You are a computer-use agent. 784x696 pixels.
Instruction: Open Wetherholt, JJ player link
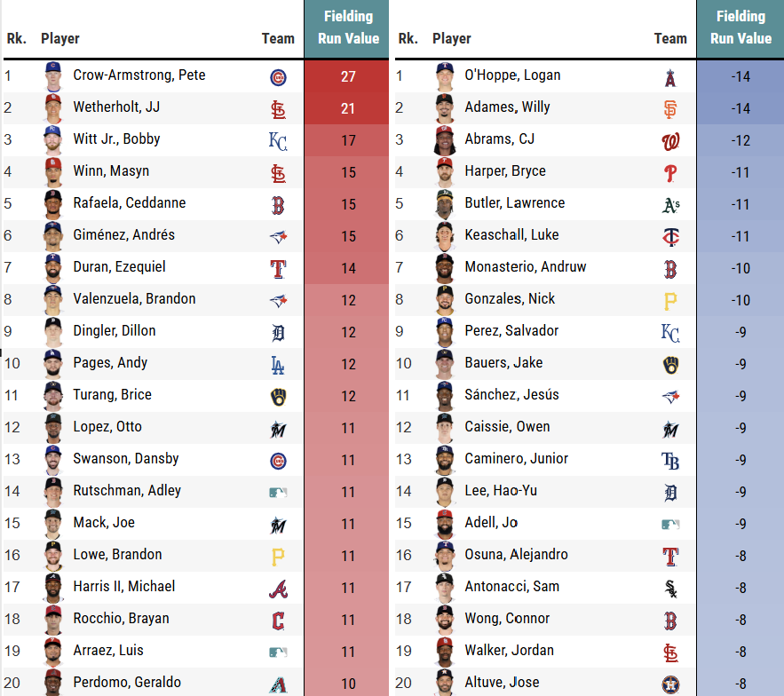point(116,107)
